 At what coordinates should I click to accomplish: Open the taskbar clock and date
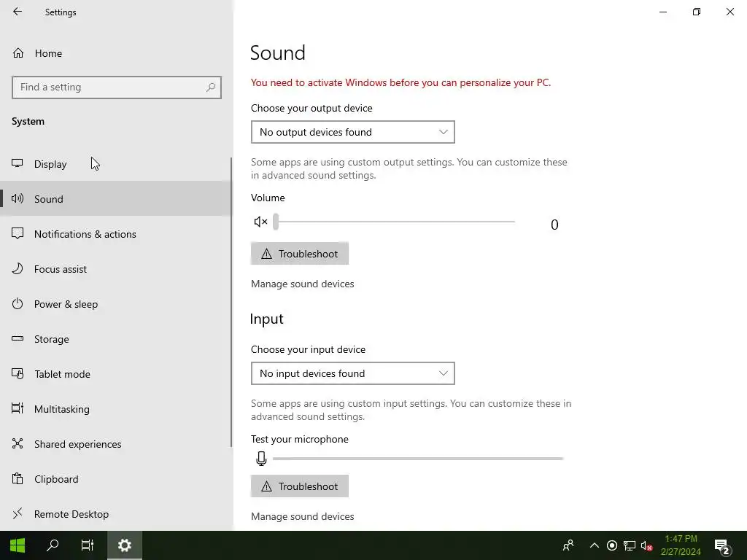click(681, 545)
